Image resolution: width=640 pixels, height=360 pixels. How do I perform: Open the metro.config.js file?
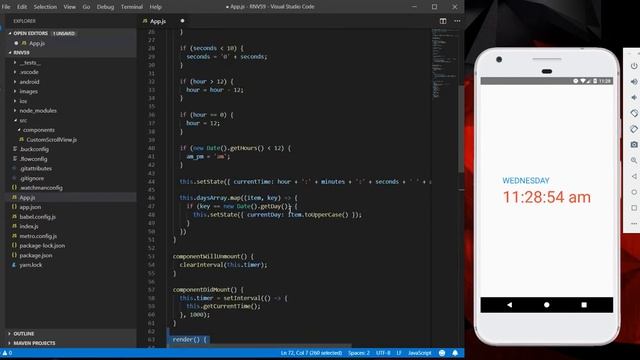(38, 236)
